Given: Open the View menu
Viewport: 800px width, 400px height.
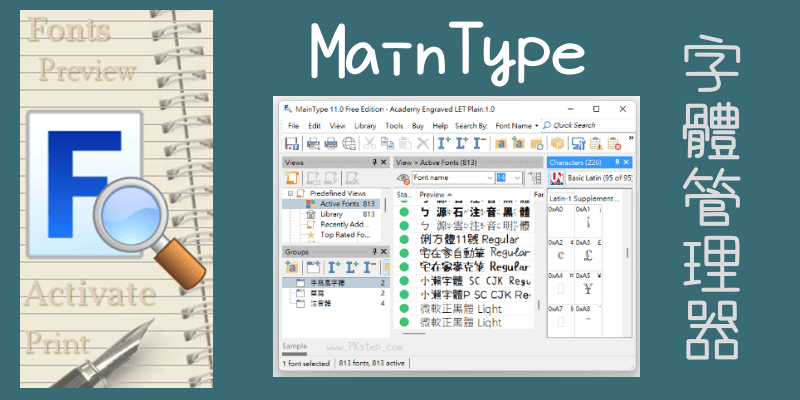Looking at the screenshot, I should click(x=337, y=126).
